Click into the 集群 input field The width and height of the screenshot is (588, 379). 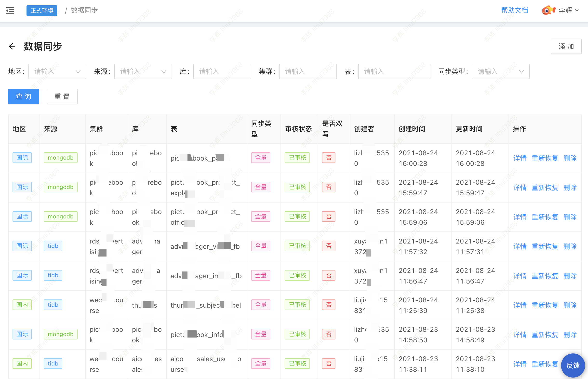pyautogui.click(x=307, y=72)
